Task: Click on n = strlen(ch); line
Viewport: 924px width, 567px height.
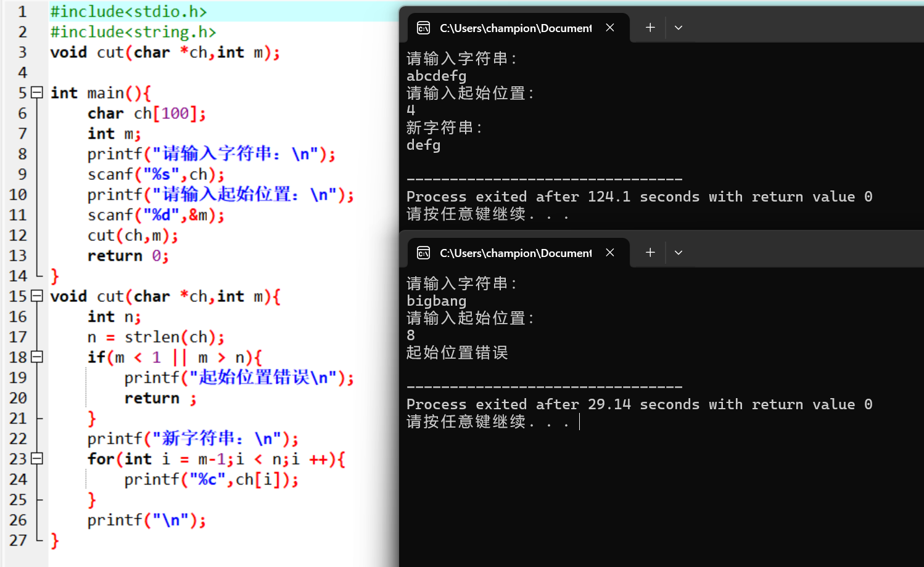Action: coord(156,337)
